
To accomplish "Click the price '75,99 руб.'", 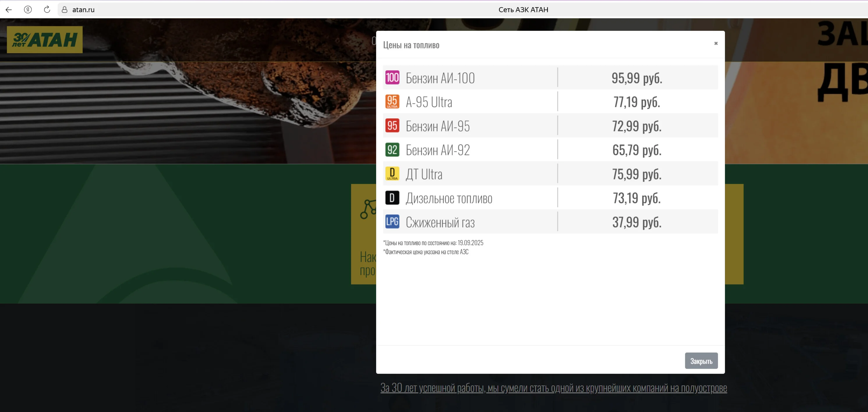I will click(x=637, y=174).
